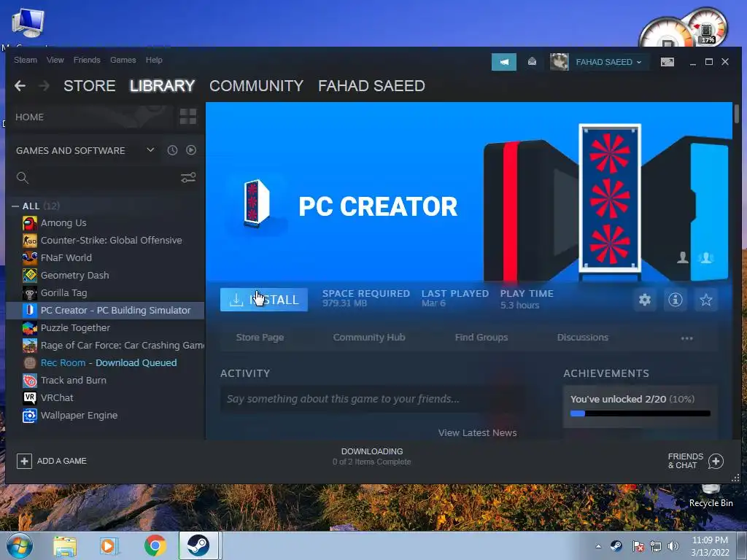The height and width of the screenshot is (560, 747).
Task: Click the Geometry Dash game icon
Action: click(x=29, y=275)
